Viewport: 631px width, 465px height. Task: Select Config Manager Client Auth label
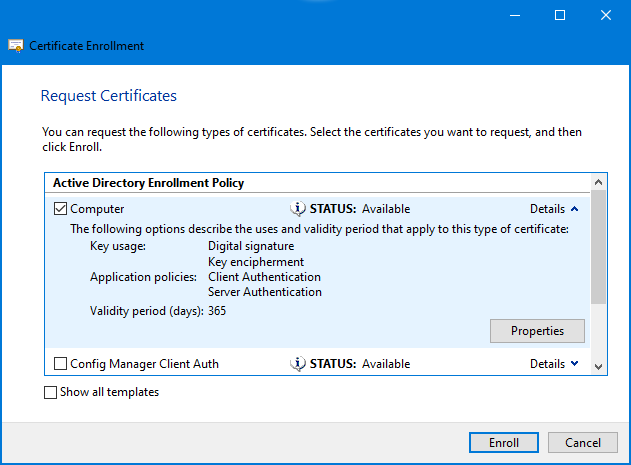point(144,364)
